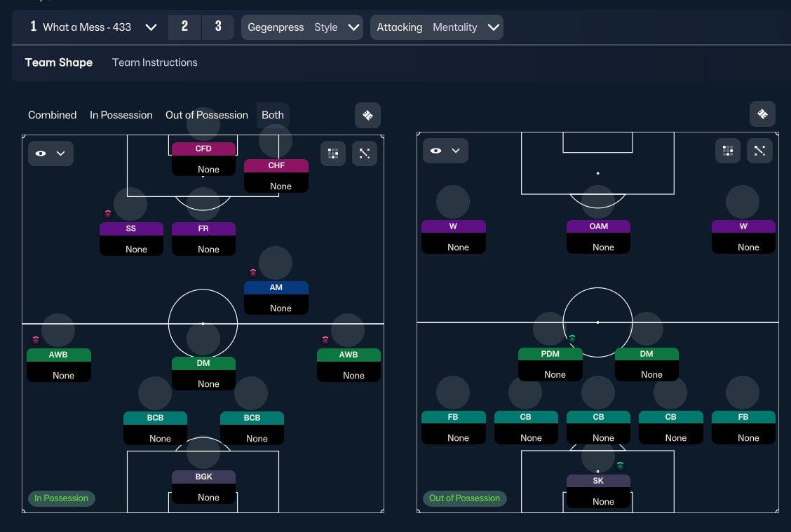Open the What a Mess - 433 tactic dropdown

(94, 27)
